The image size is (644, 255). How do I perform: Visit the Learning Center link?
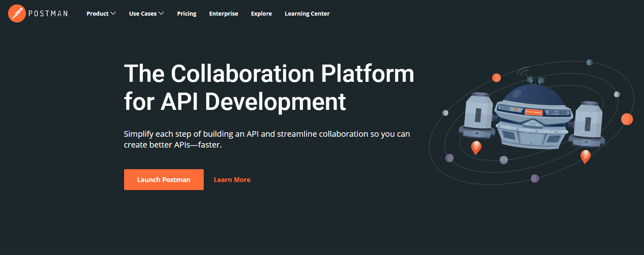pyautogui.click(x=307, y=14)
